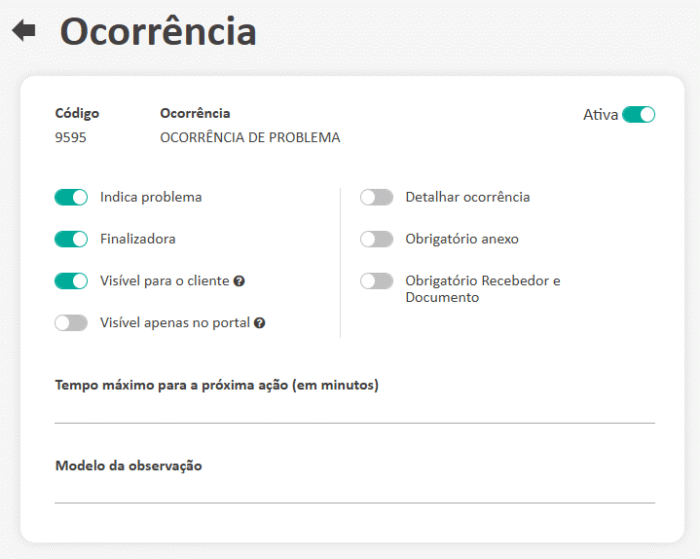Click the OCORRÊNCIA DE PROBLEMA name text
The height and width of the screenshot is (559, 700).
tap(250, 138)
